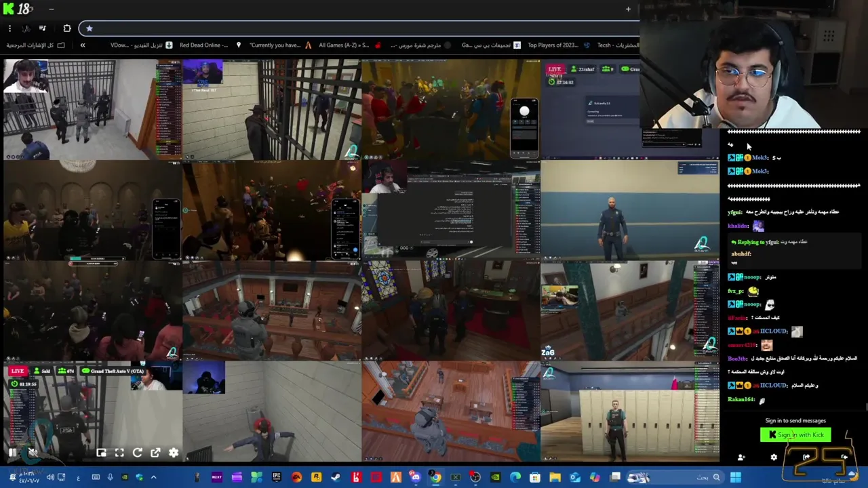Open the locker room officer stream tile
This screenshot has width=868, height=488.
[x=630, y=411]
